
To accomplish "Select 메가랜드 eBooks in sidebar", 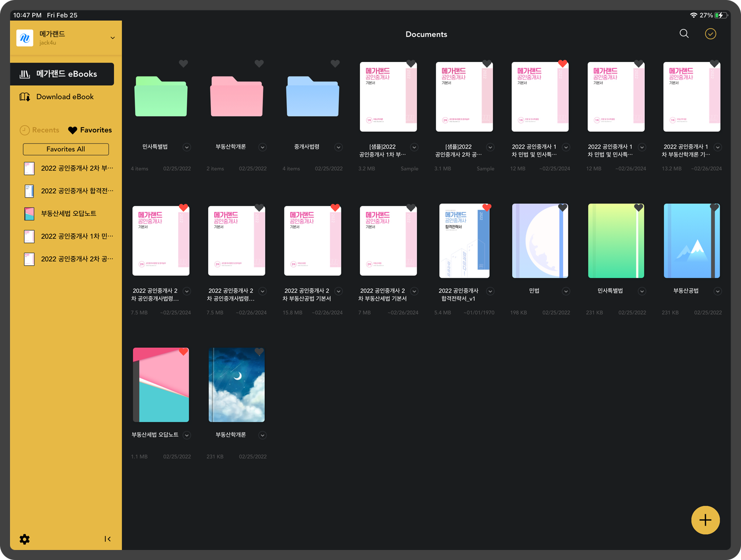I will click(62, 74).
